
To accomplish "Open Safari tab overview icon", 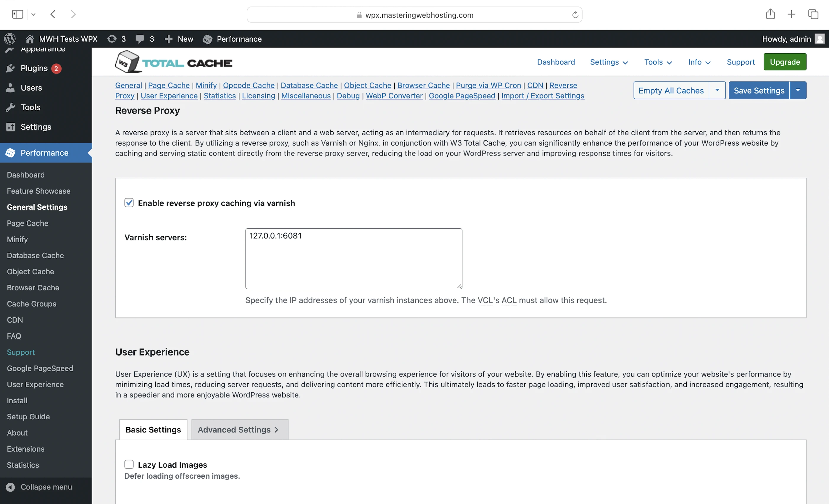I will [x=813, y=14].
